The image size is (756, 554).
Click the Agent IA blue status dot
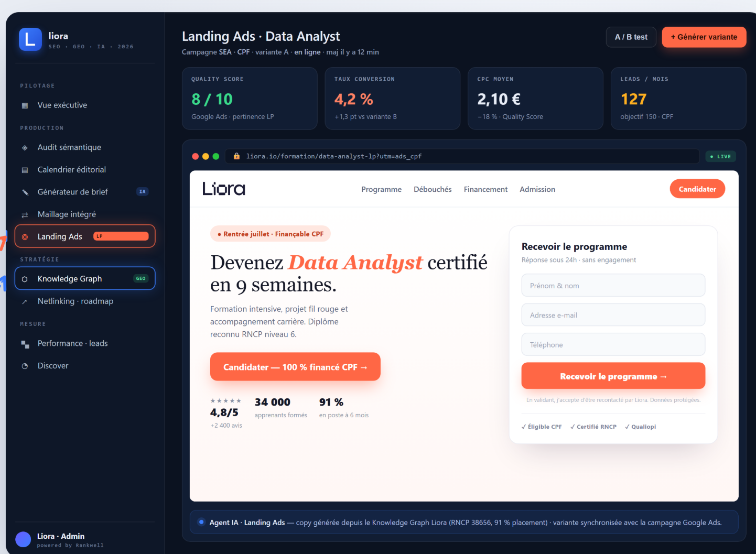(x=201, y=522)
